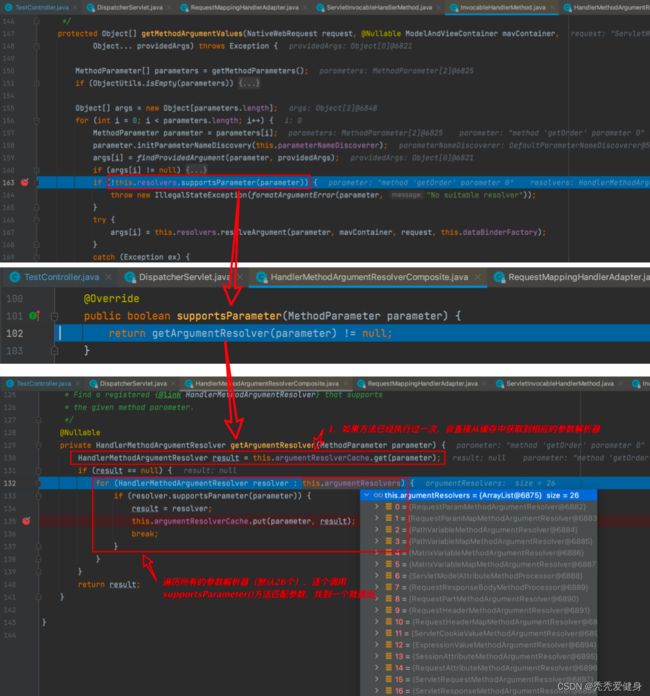The width and height of the screenshot is (650, 696).
Task: Collapse the this.argumentResolvers root node
Action: tap(367, 495)
